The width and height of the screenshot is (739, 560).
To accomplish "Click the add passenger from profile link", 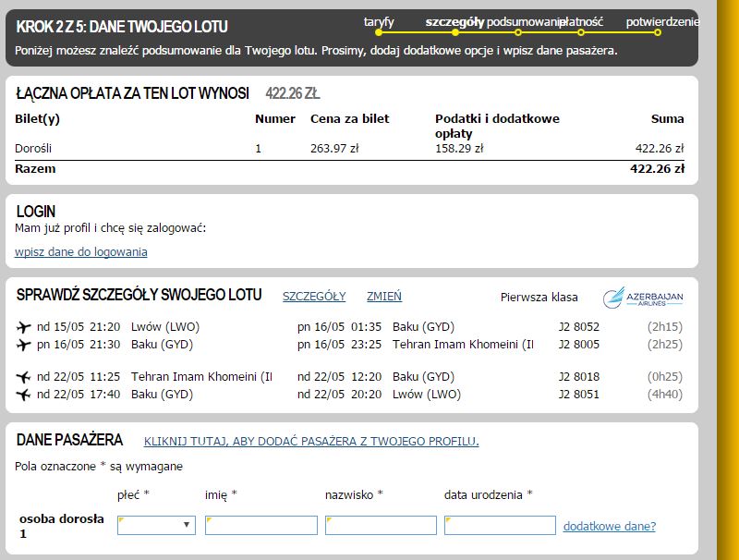I will click(x=311, y=441).
